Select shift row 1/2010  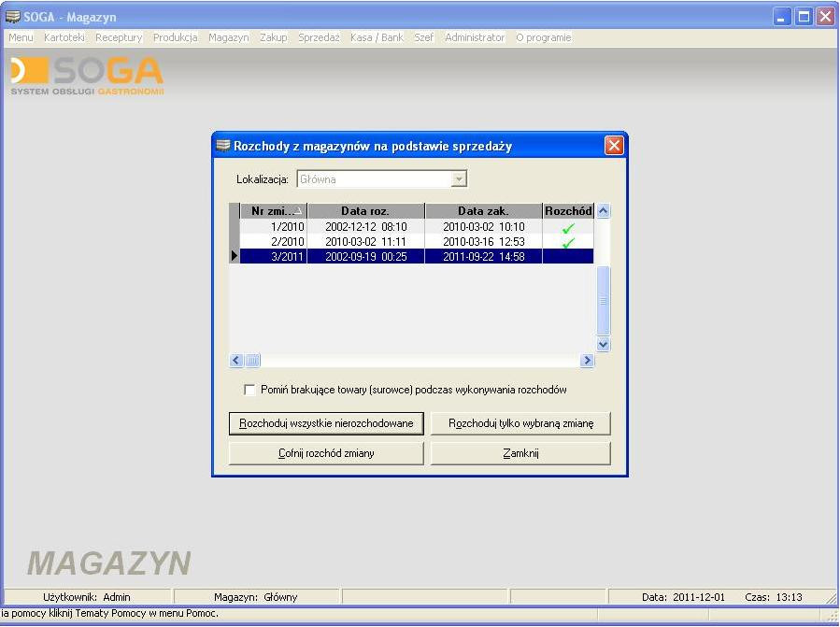pos(417,227)
